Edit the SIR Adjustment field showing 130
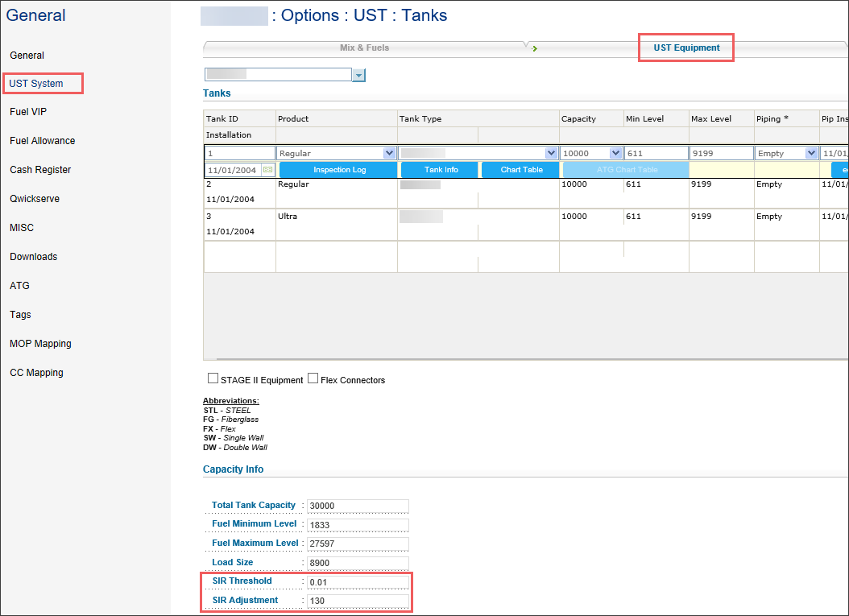849x616 pixels. coord(358,601)
